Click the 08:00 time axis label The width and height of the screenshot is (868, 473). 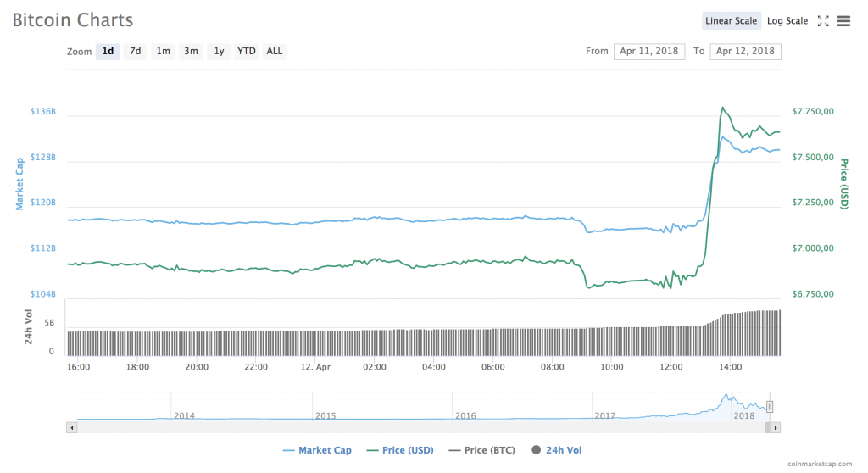(552, 367)
